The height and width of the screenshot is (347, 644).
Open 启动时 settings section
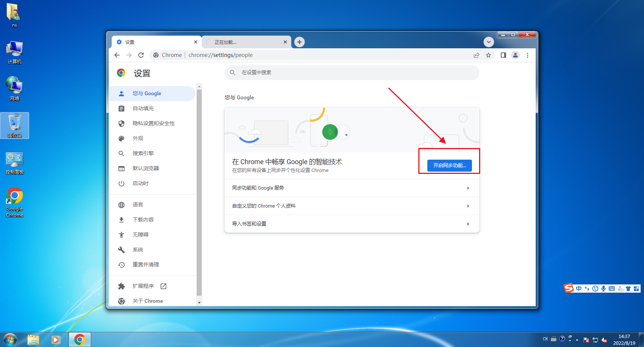coord(152,184)
